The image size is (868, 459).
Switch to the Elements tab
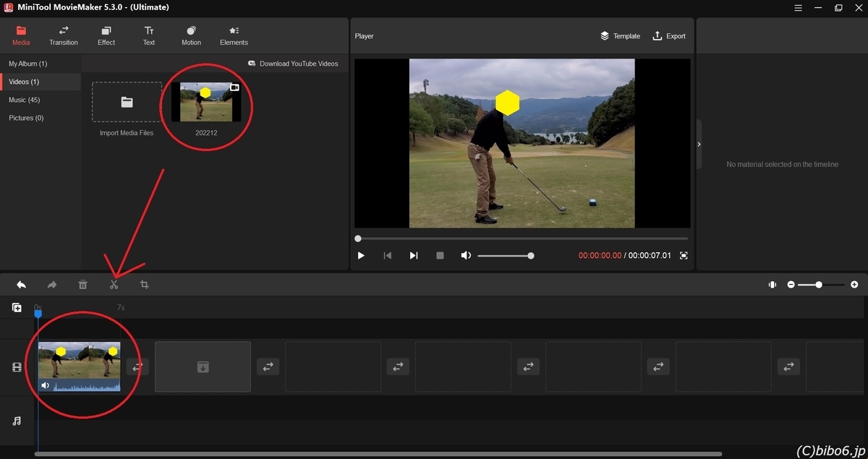234,35
